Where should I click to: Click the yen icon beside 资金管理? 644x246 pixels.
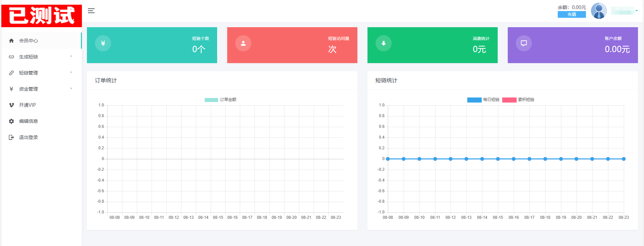tap(11, 89)
